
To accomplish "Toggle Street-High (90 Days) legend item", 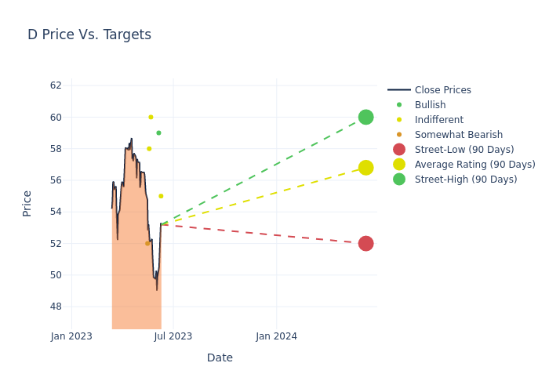I will 465,180.
